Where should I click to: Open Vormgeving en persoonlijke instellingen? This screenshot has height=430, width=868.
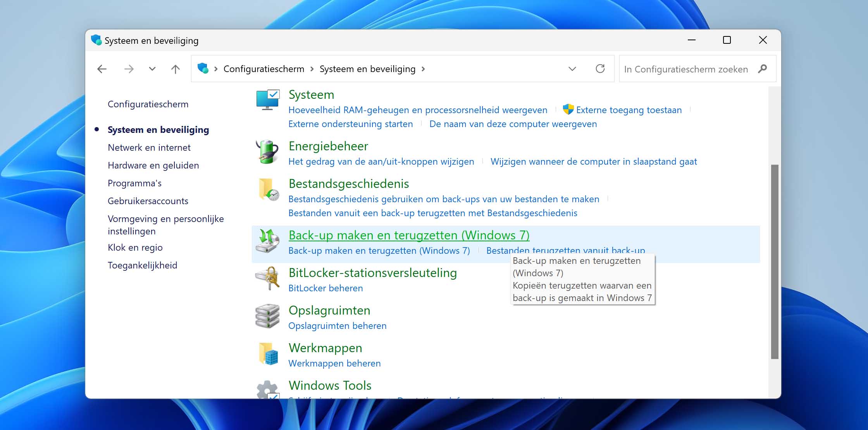[x=166, y=225]
